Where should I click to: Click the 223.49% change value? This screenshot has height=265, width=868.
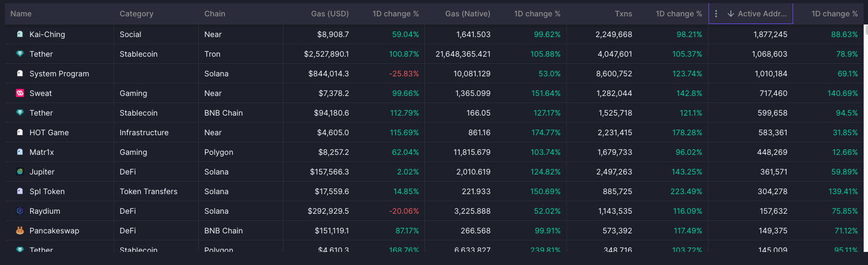(687, 191)
